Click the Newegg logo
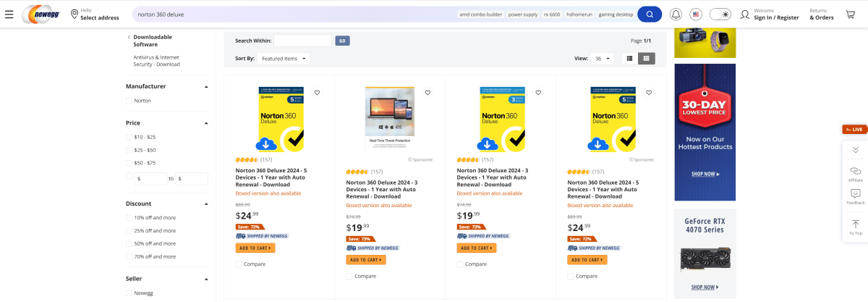This screenshot has width=868, height=302. pyautogui.click(x=42, y=14)
